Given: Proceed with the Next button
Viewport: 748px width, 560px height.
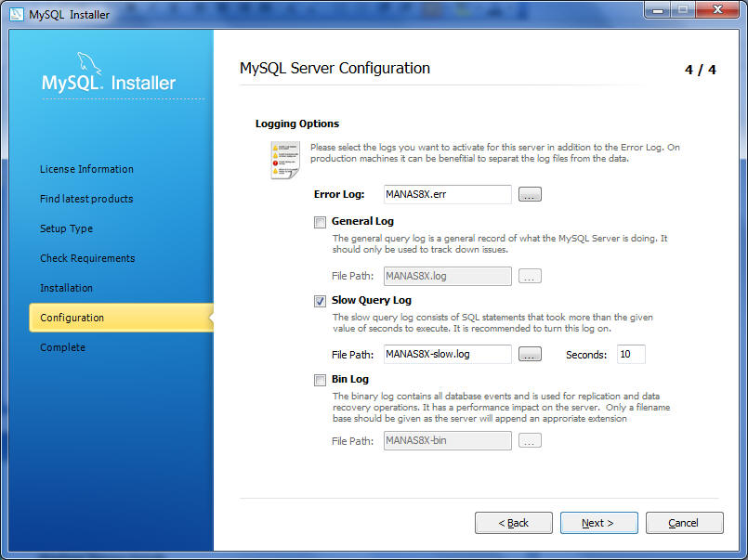Looking at the screenshot, I should point(598,523).
